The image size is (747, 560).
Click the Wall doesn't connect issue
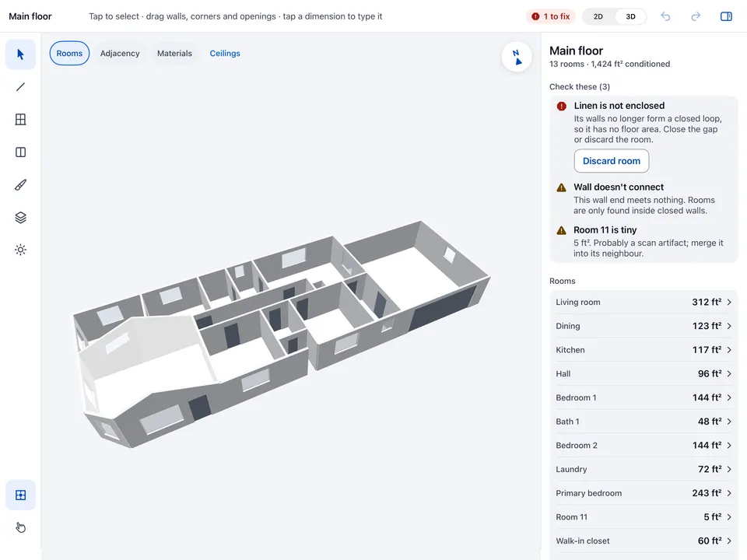click(644, 198)
